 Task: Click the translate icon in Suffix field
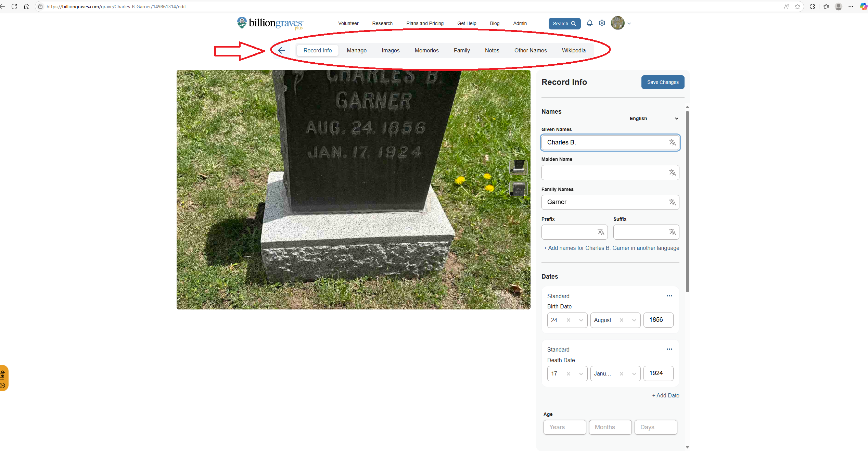point(672,232)
